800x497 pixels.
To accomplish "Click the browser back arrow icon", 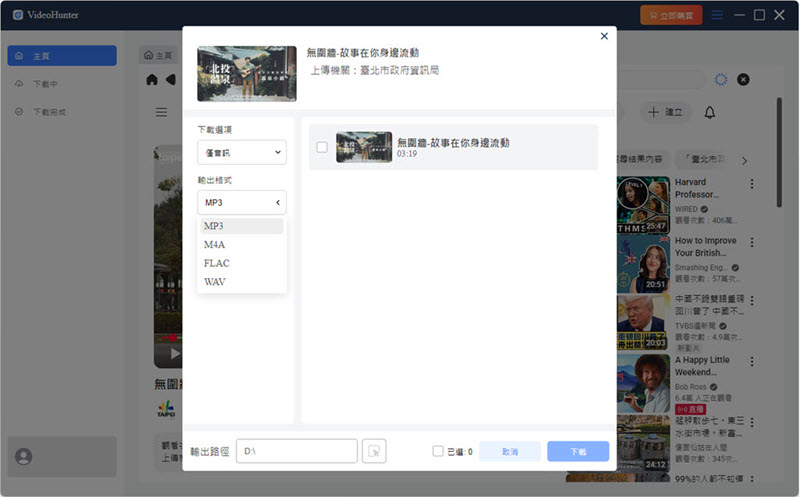I will coord(170,80).
